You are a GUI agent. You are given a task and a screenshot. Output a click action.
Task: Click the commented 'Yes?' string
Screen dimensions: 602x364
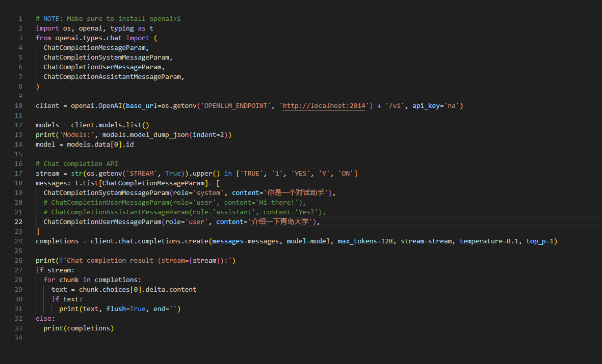(306, 212)
